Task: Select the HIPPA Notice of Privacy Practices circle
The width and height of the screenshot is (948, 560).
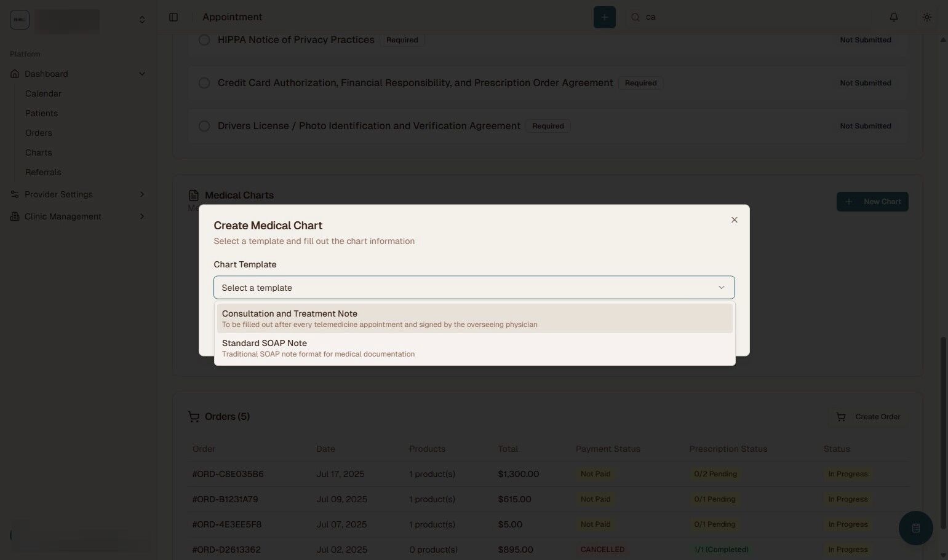Action: (204, 40)
